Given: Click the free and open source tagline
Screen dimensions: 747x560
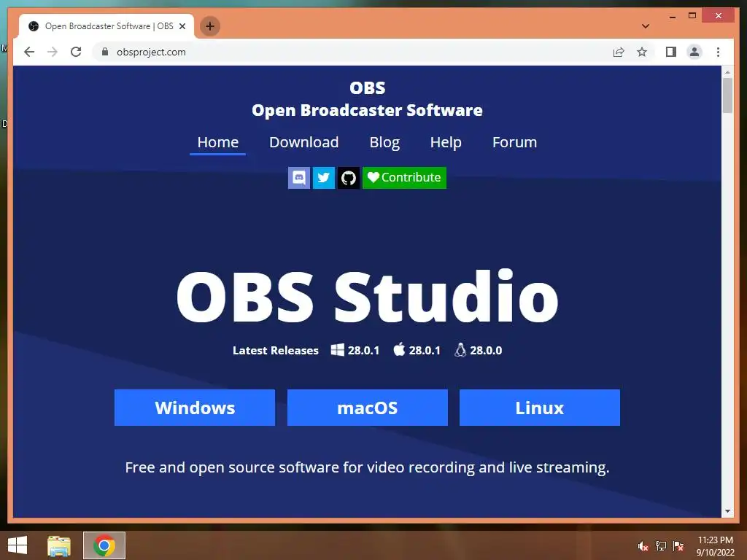Looking at the screenshot, I should click(368, 467).
